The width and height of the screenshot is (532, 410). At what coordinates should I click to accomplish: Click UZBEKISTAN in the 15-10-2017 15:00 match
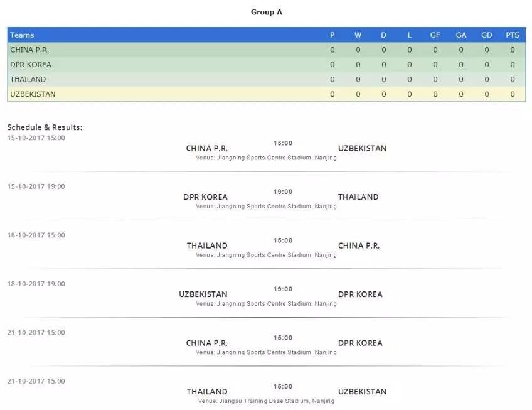(362, 149)
